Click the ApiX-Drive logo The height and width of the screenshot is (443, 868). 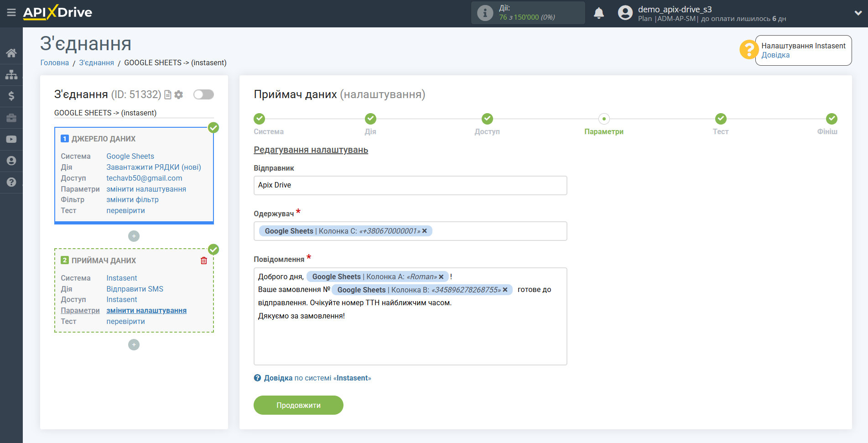(x=57, y=12)
